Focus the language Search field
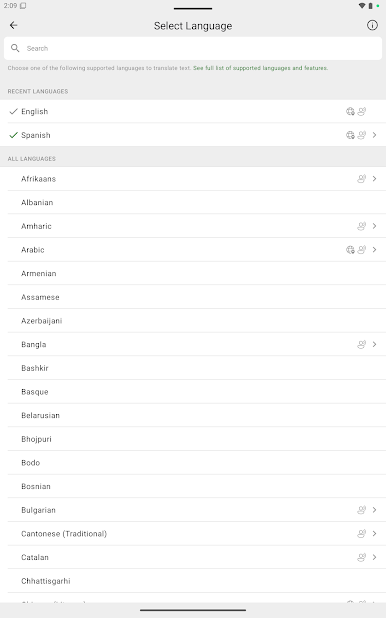The width and height of the screenshot is (386, 618). click(193, 48)
